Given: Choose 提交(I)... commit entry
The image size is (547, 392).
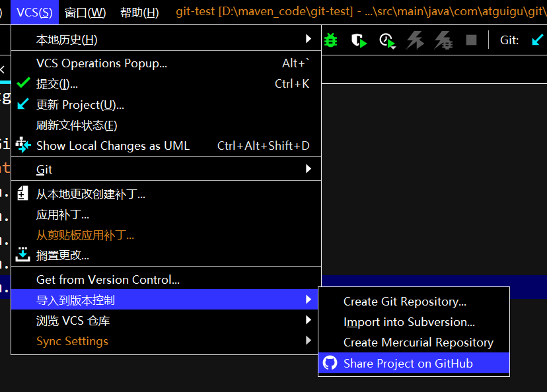Looking at the screenshot, I should click(166, 84).
